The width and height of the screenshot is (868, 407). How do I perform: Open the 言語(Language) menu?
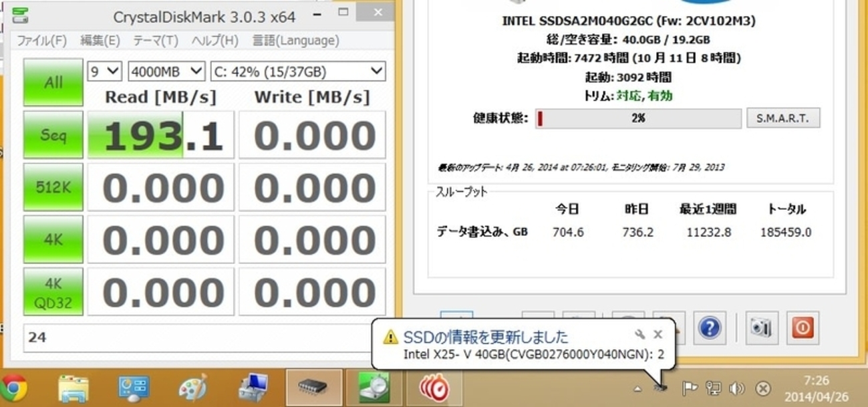295,41
